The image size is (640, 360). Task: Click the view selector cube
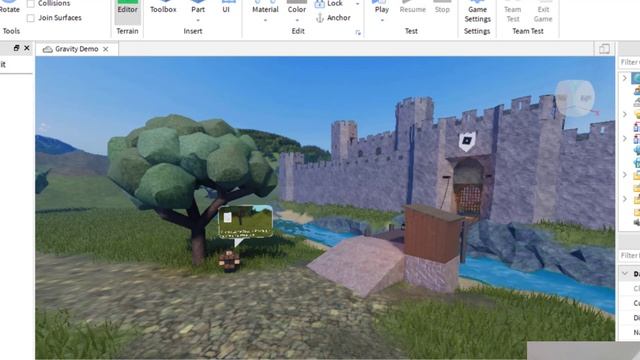click(x=575, y=98)
